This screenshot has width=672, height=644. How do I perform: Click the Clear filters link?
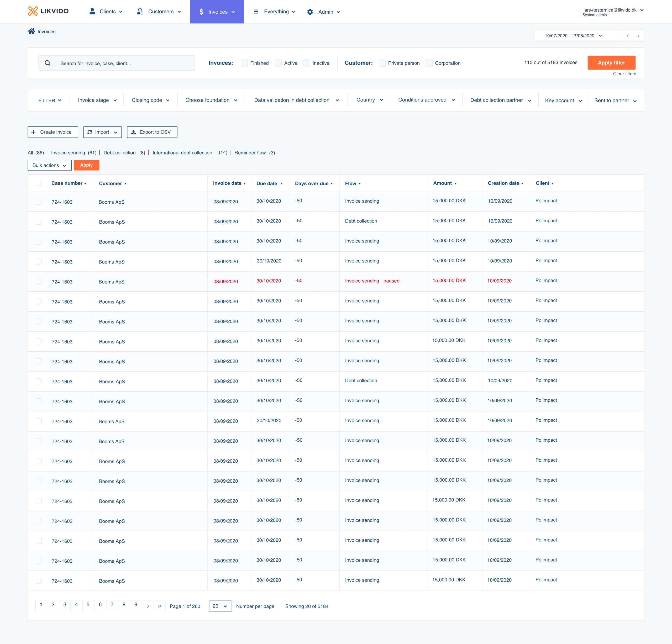click(x=624, y=74)
